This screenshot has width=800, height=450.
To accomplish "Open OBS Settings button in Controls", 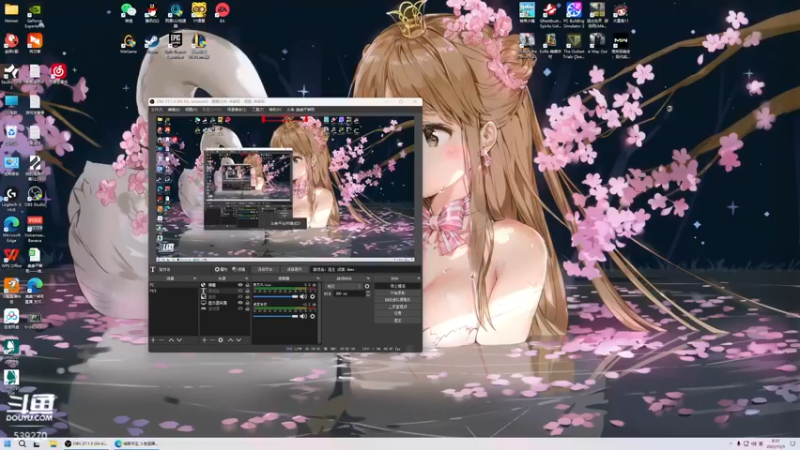I will (x=397, y=313).
